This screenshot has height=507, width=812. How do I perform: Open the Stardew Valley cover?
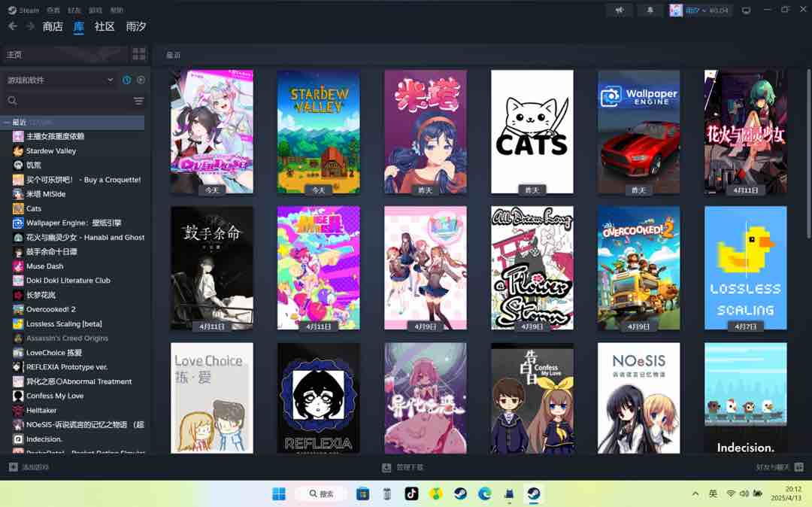(x=319, y=132)
